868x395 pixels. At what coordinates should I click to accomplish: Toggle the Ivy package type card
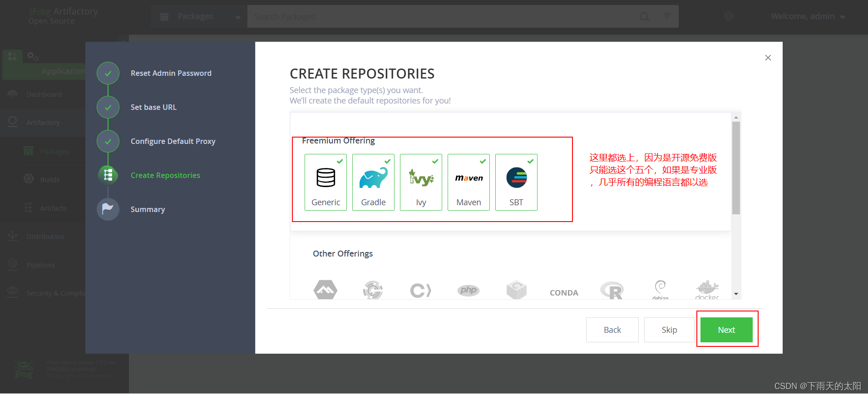pos(421,182)
